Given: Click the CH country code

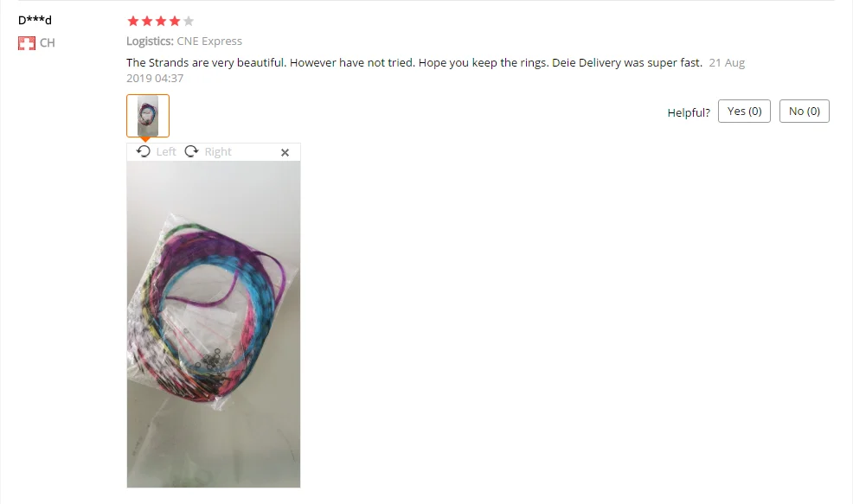Looking at the screenshot, I should tap(48, 43).
